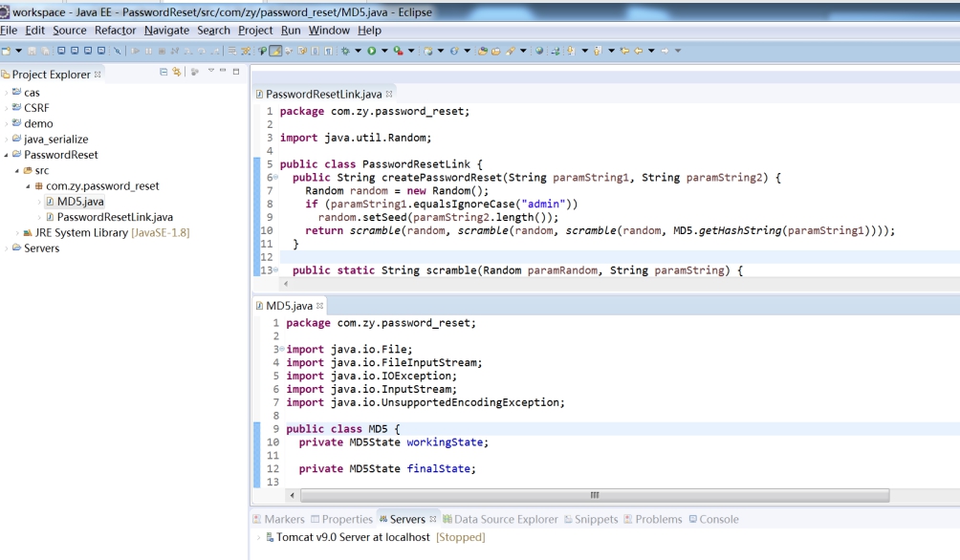
Task: Click the Back navigation arrow icon
Action: click(x=639, y=51)
